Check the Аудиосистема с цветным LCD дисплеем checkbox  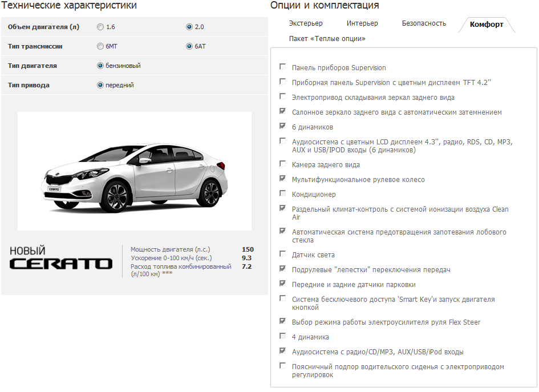282,140
